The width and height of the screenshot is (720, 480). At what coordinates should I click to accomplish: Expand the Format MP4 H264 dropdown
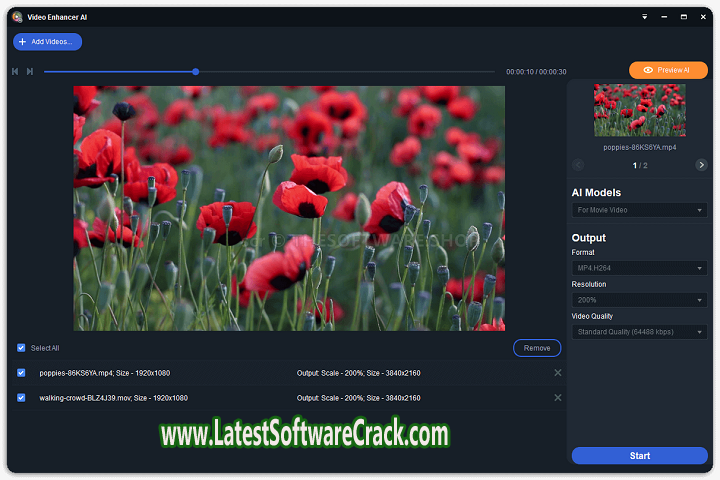pyautogui.click(x=639, y=268)
